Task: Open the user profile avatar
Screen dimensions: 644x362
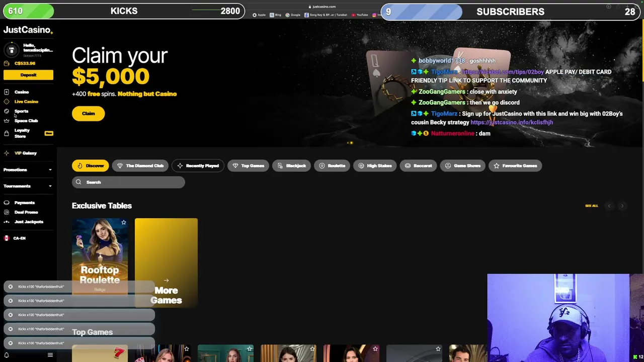Action: [x=12, y=50]
